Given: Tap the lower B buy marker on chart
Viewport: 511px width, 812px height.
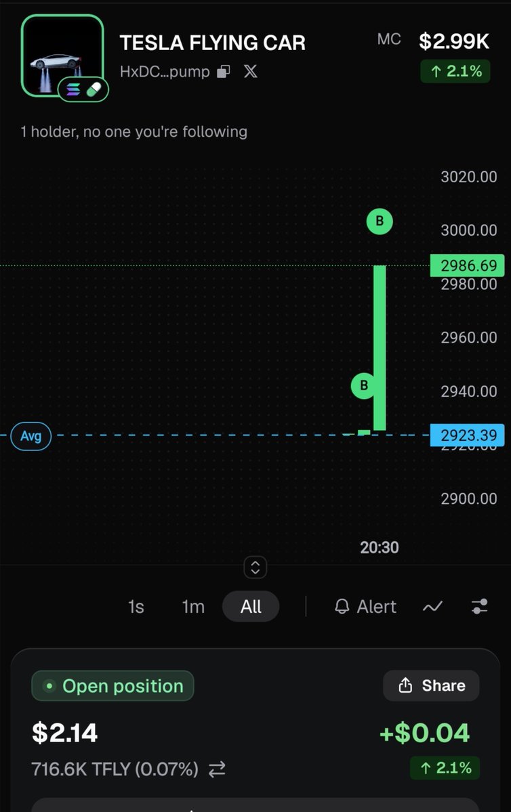Looking at the screenshot, I should 364,385.
